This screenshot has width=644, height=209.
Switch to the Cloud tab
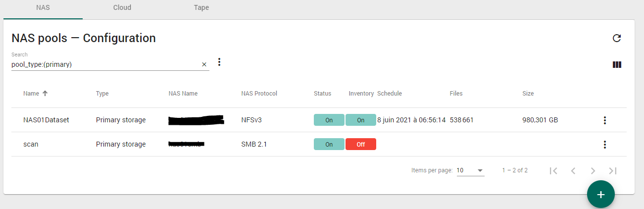[122, 8]
